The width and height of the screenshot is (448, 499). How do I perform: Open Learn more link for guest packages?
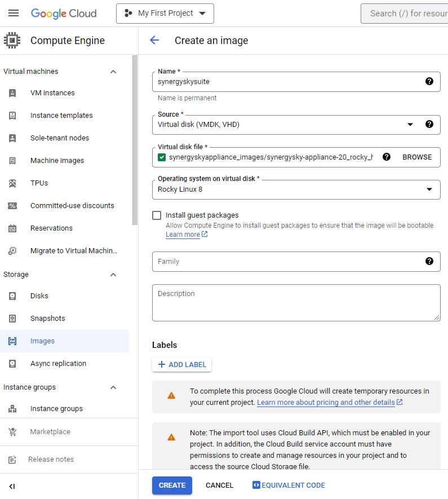(x=187, y=234)
